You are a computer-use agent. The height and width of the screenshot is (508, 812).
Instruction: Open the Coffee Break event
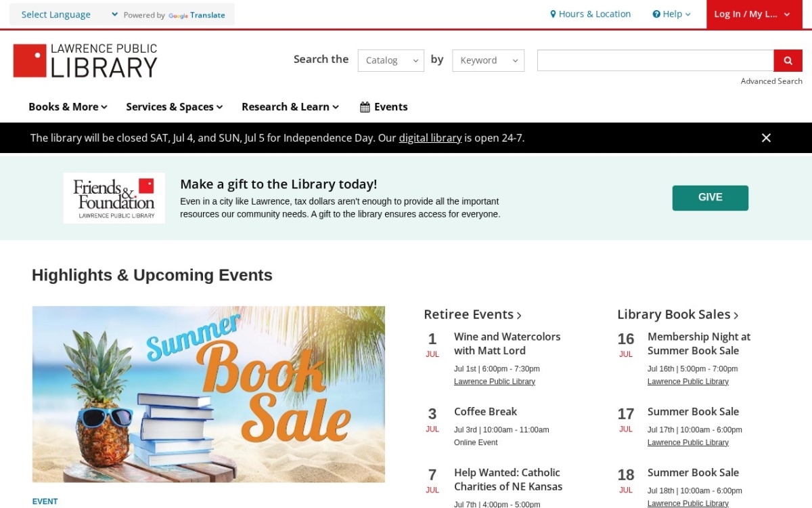[485, 412]
